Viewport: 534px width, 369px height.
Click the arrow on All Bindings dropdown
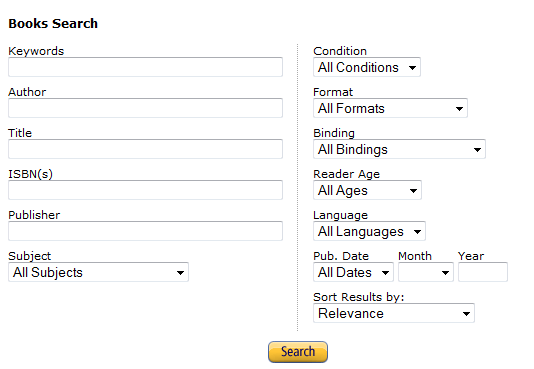click(477, 150)
